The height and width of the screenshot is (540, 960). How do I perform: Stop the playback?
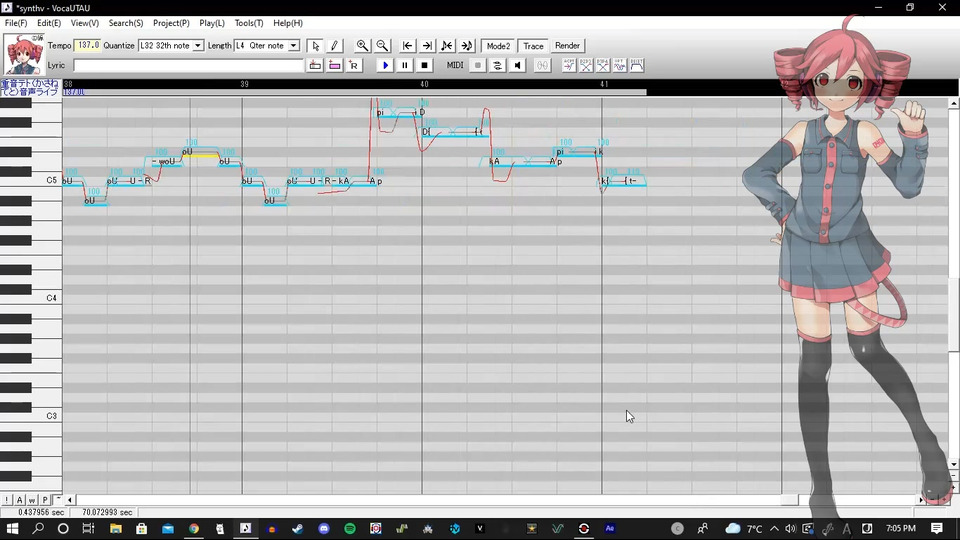click(x=424, y=66)
